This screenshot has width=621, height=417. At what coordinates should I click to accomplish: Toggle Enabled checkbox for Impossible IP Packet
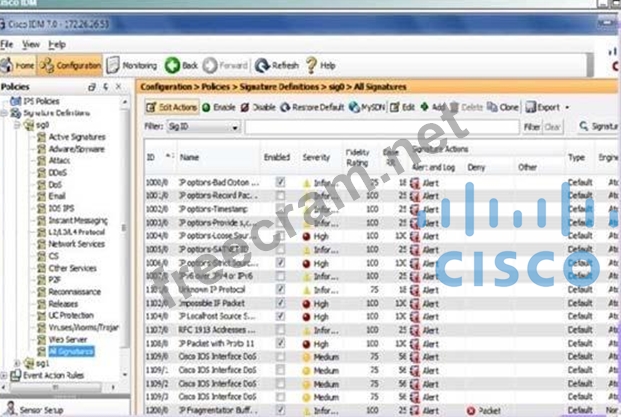click(x=280, y=301)
